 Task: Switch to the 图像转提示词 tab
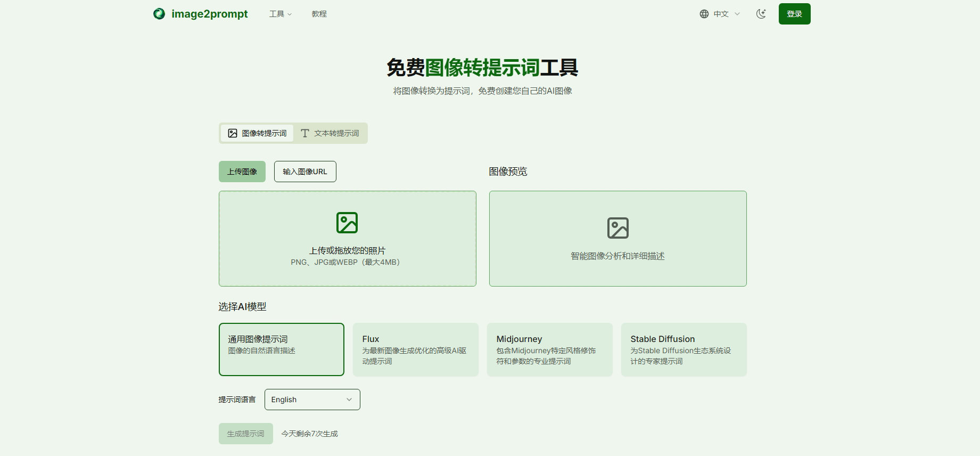pos(257,133)
